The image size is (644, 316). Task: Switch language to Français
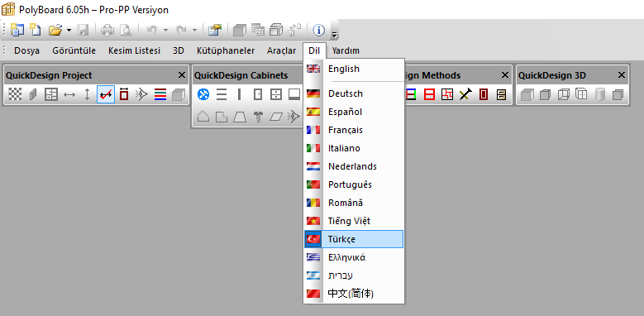pyautogui.click(x=354, y=130)
